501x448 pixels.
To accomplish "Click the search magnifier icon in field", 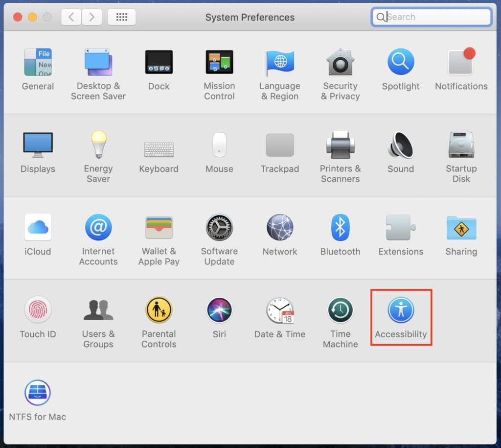I will (x=380, y=17).
